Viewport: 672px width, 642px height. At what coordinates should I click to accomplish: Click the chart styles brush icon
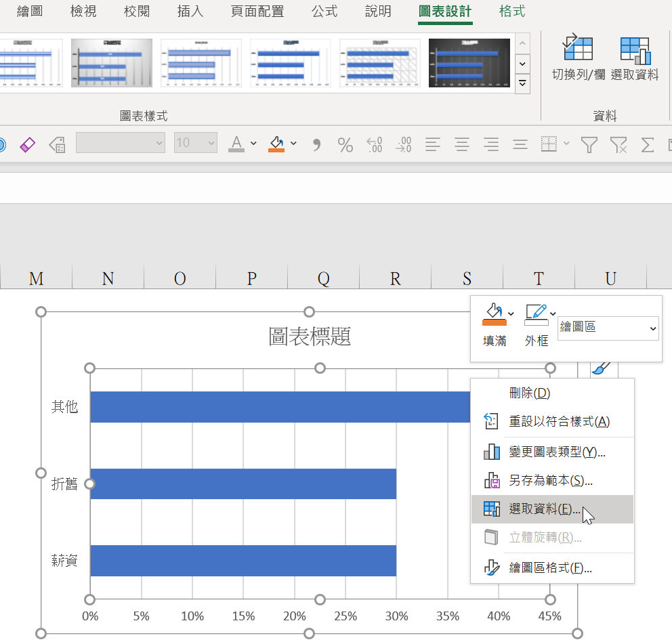tap(601, 368)
